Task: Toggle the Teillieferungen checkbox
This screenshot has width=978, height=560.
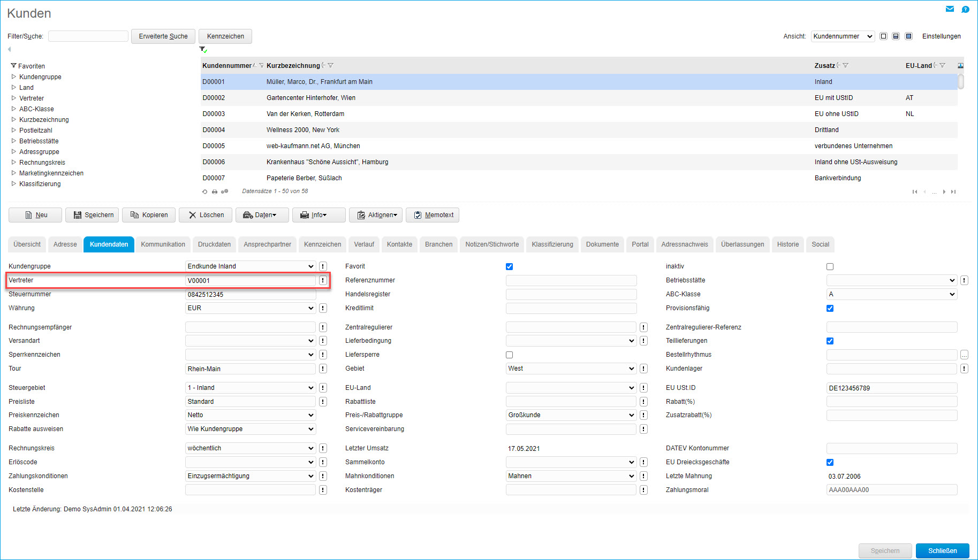Action: (x=830, y=341)
